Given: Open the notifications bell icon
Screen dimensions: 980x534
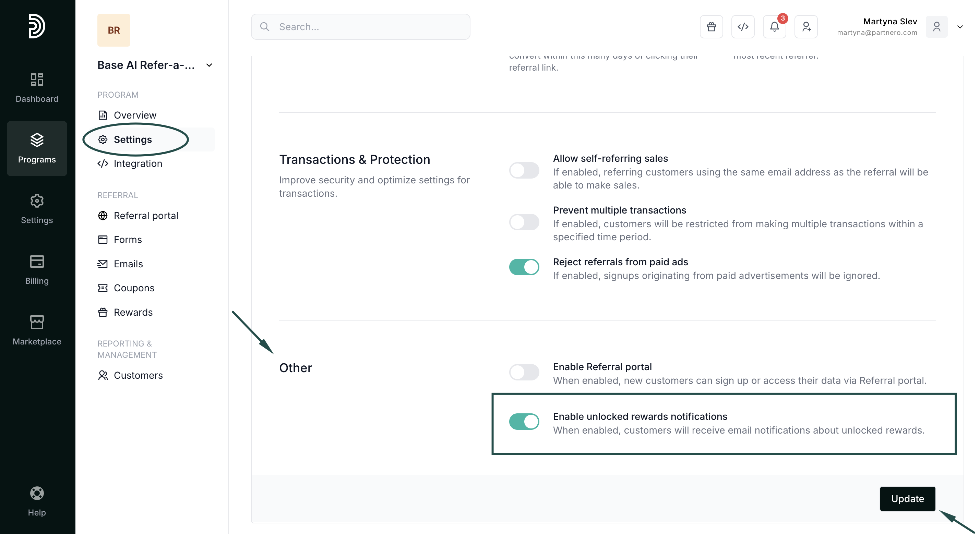Looking at the screenshot, I should pyautogui.click(x=774, y=27).
